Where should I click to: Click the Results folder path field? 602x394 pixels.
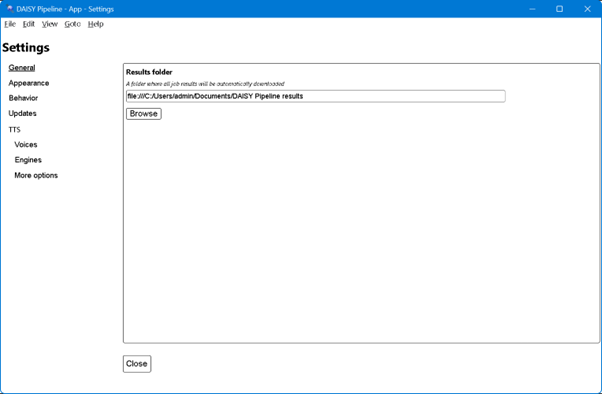click(316, 96)
